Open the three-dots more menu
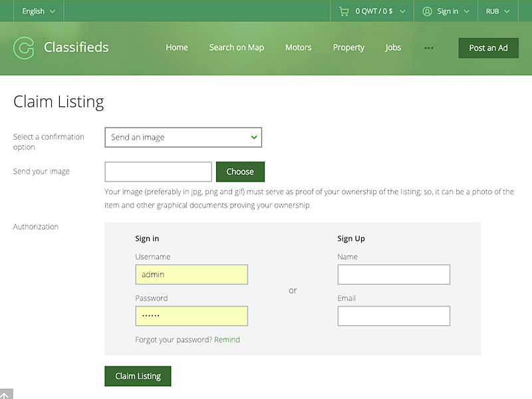 pos(428,48)
